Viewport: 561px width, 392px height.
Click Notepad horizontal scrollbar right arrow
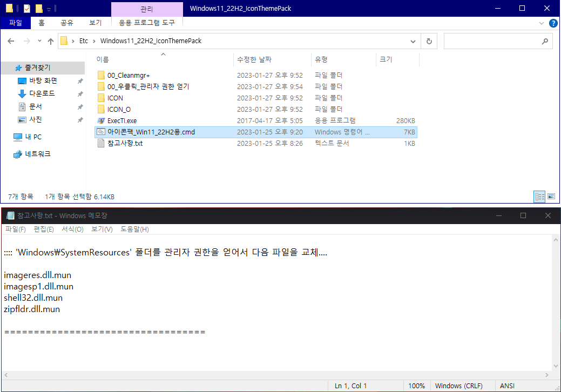[546, 375]
